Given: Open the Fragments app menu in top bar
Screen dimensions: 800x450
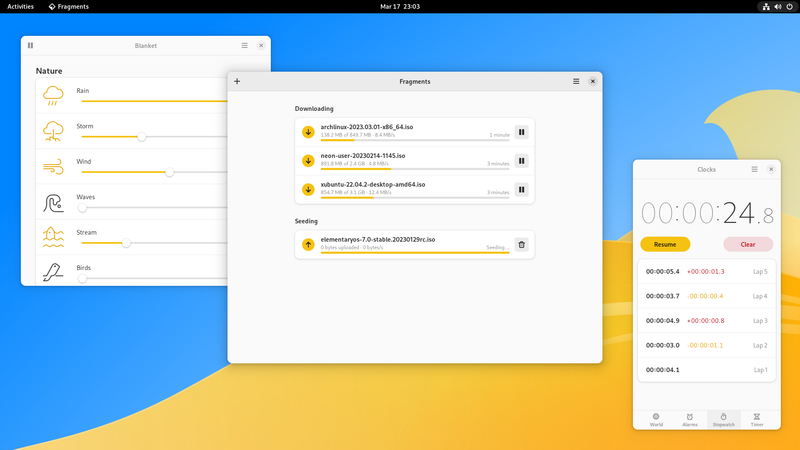Looking at the screenshot, I should point(69,7).
